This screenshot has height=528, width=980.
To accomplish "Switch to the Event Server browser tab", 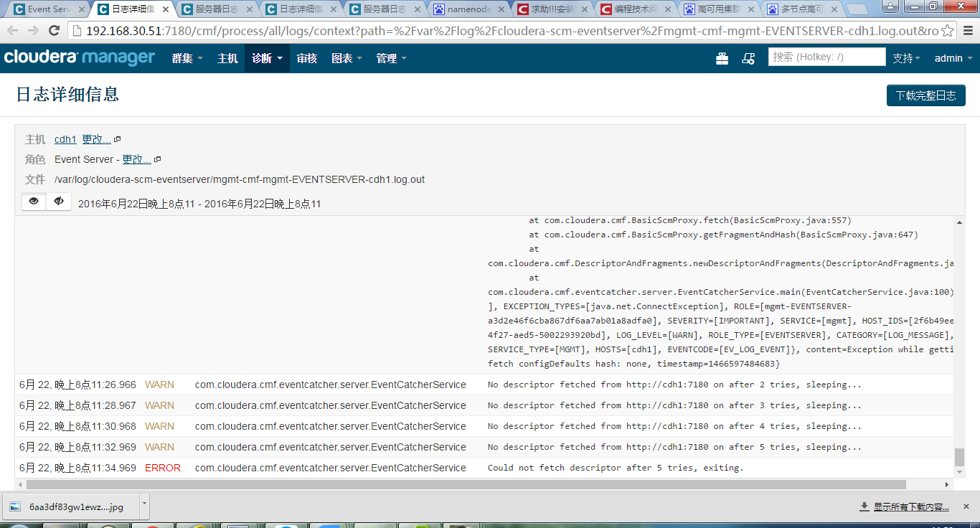I will [47, 9].
